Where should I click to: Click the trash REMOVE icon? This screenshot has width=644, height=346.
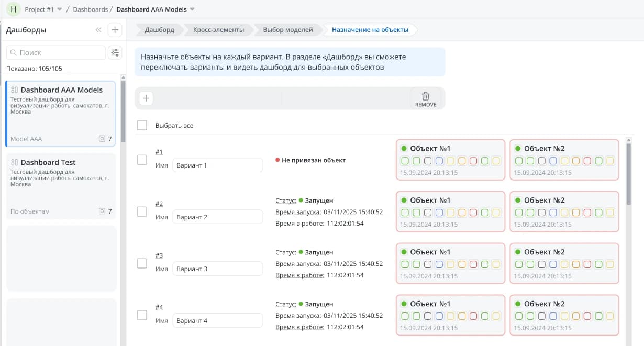[425, 96]
